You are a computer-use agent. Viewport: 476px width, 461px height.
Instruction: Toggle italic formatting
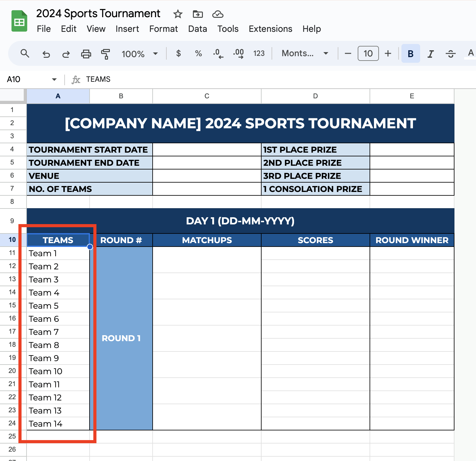pos(430,54)
